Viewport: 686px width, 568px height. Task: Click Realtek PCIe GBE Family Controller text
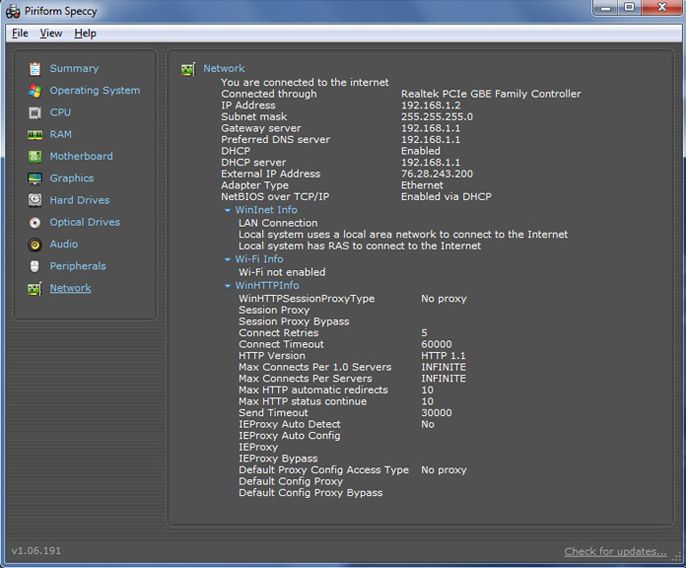click(491, 94)
